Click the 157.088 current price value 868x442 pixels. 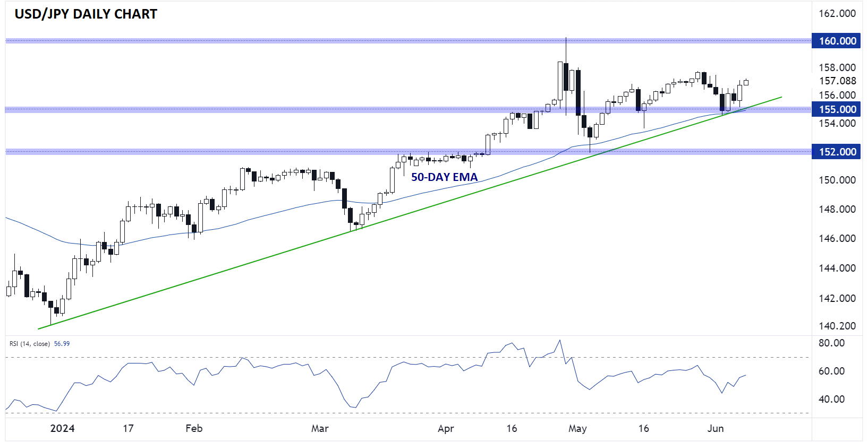pos(837,81)
